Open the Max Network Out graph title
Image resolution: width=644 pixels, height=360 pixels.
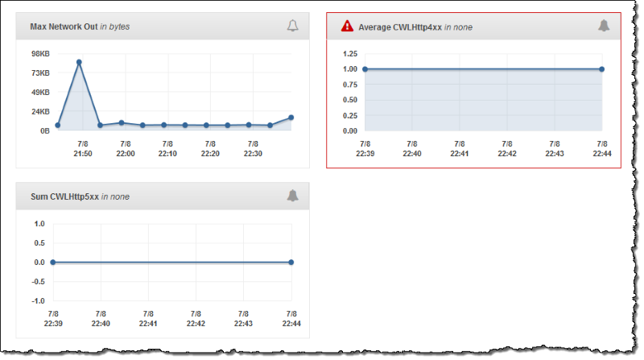tap(79, 27)
